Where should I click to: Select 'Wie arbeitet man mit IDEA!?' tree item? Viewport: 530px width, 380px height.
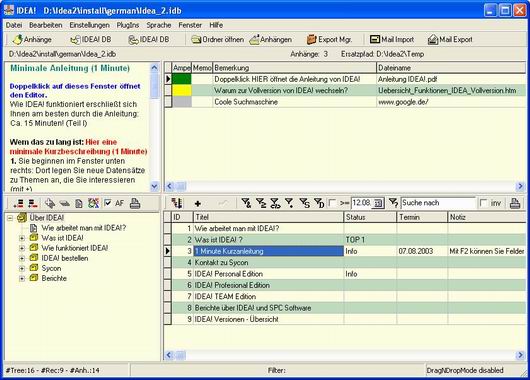coord(83,228)
